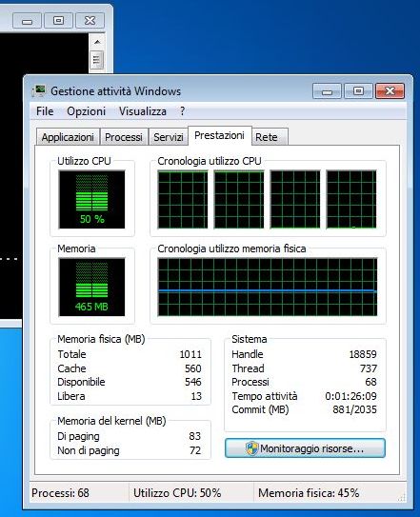Viewport: 420px width, 517px height.
Task: Click the Memoria del kernel (MB) label
Action: (x=111, y=421)
